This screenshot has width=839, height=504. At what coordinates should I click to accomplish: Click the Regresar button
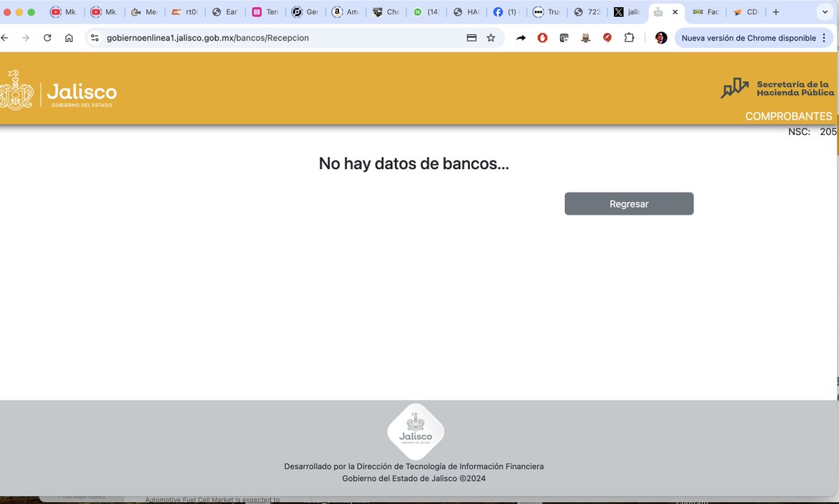click(629, 203)
